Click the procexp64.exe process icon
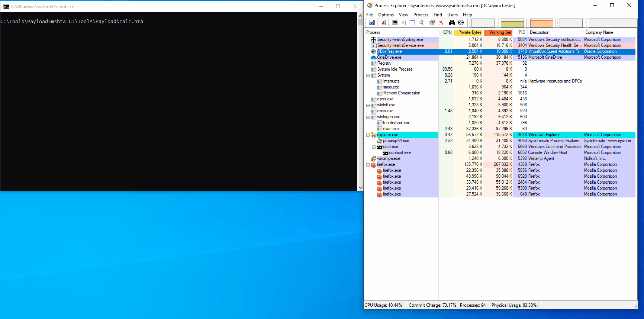The width and height of the screenshot is (644, 319). tap(380, 141)
